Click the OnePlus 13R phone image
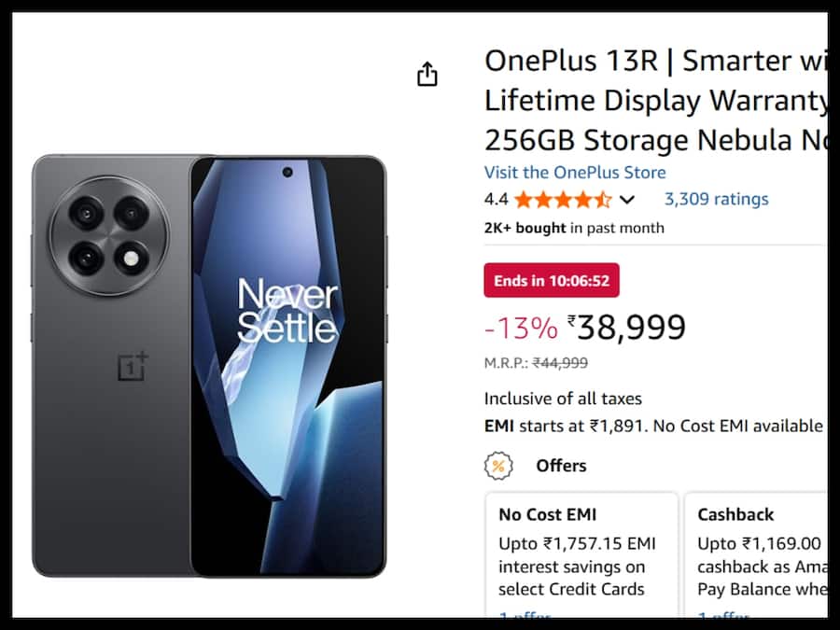 coord(205,364)
